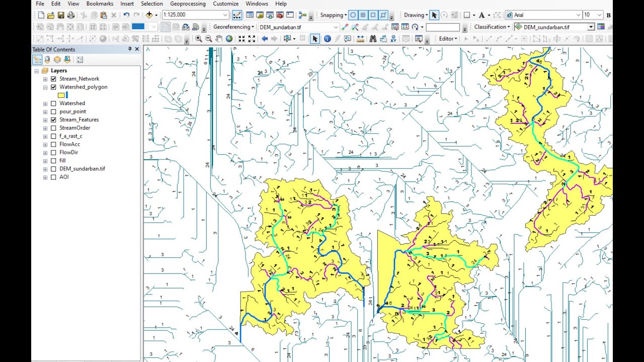644x362 pixels.
Task: Open the ArcToolbox red toolbox icon
Action: pyautogui.click(x=280, y=15)
